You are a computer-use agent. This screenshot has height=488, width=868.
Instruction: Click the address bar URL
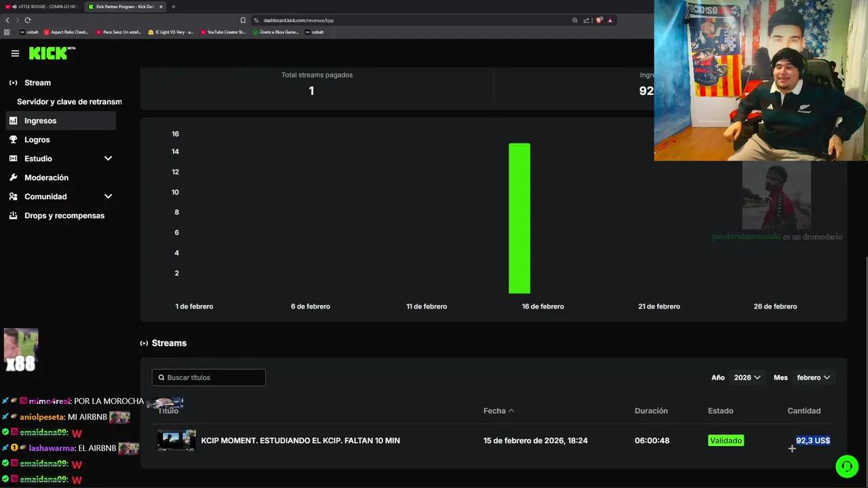click(x=298, y=20)
